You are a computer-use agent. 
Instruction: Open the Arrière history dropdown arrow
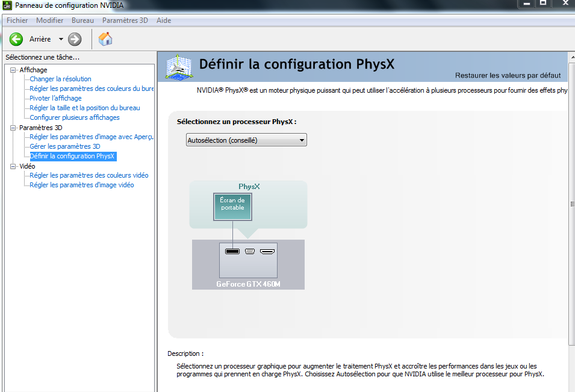click(x=61, y=39)
